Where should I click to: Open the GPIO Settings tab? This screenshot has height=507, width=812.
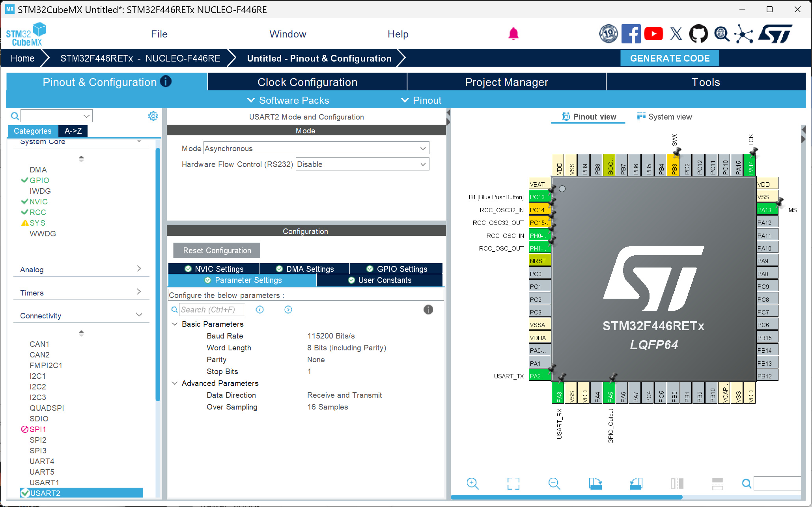pyautogui.click(x=396, y=269)
